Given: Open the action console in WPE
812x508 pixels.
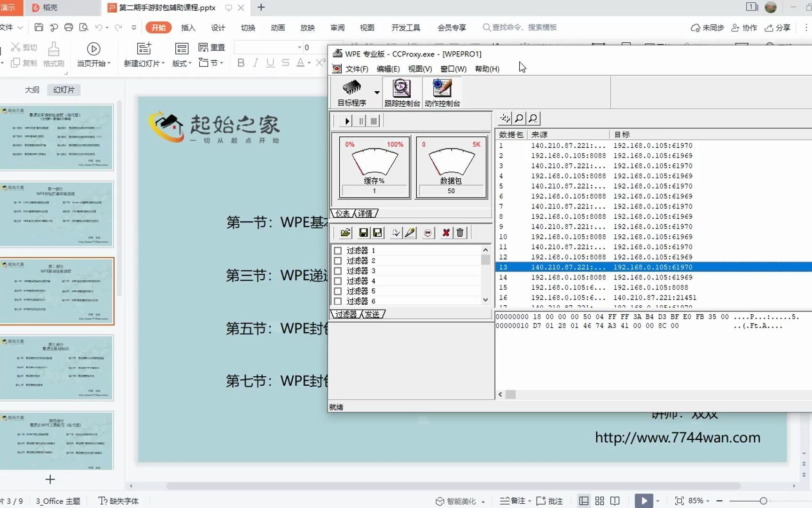Looking at the screenshot, I should [x=442, y=93].
